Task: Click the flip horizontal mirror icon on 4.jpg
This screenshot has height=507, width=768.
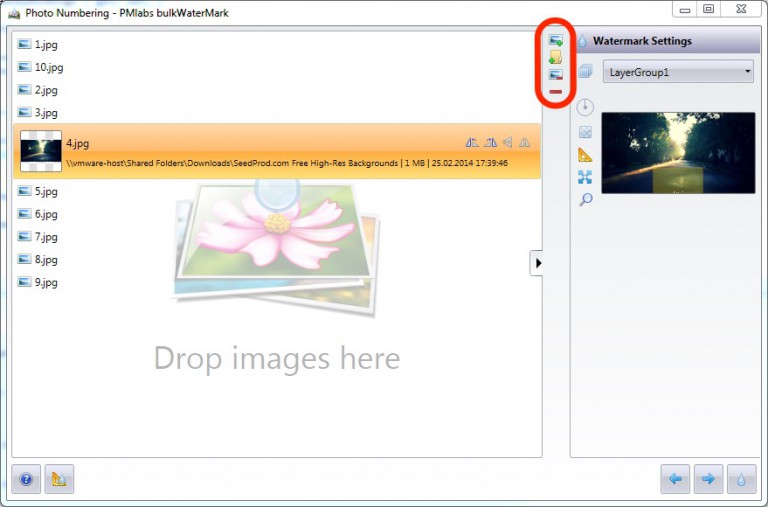Action: pos(524,143)
